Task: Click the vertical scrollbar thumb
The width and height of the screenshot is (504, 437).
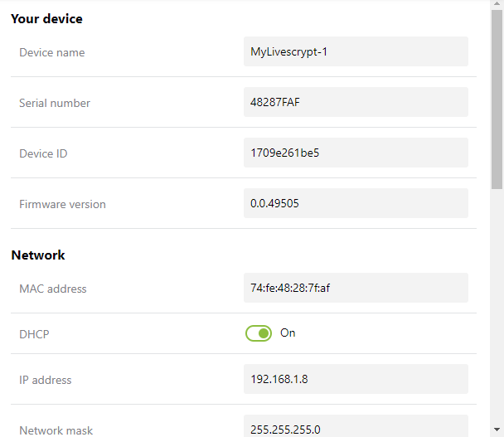Action: tap(497, 100)
